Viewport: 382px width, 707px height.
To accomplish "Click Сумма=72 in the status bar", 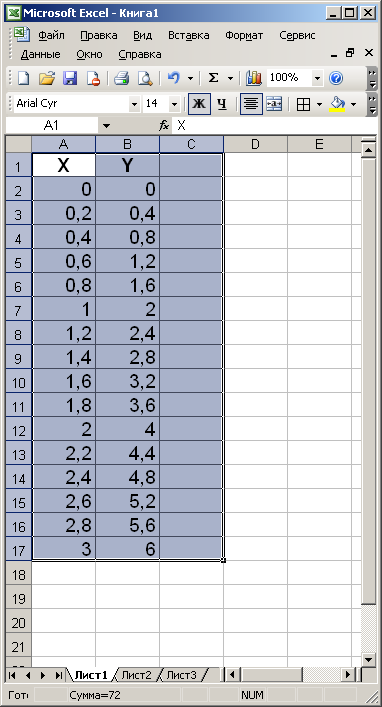I will click(95, 695).
